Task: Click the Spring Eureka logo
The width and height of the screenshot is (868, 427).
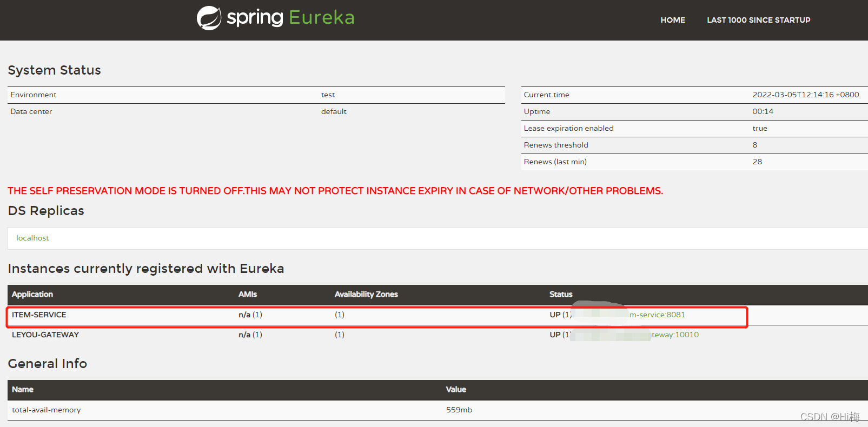Action: tap(276, 18)
